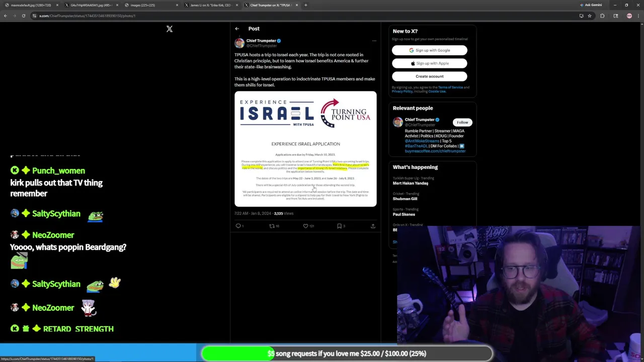The image size is (644, 362).
Task: Click the site information icon in address bar
Action: coord(34,16)
